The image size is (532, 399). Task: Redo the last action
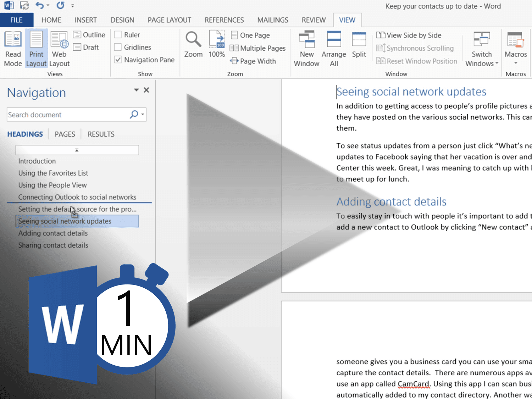[x=61, y=5]
